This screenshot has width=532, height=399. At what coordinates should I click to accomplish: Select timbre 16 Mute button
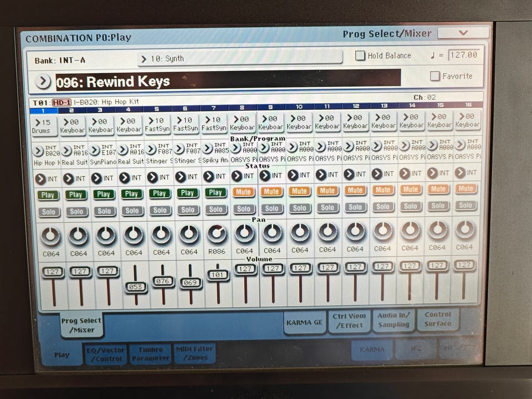point(465,188)
